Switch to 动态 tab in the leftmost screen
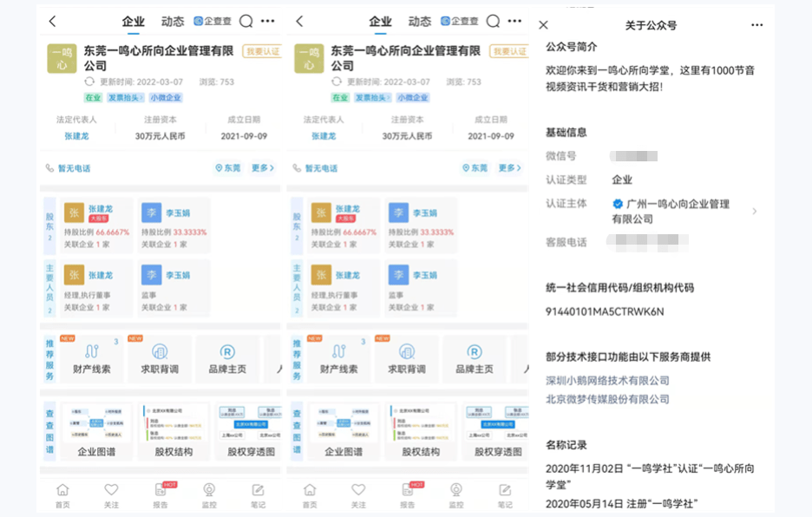812x517 pixels. pos(173,22)
